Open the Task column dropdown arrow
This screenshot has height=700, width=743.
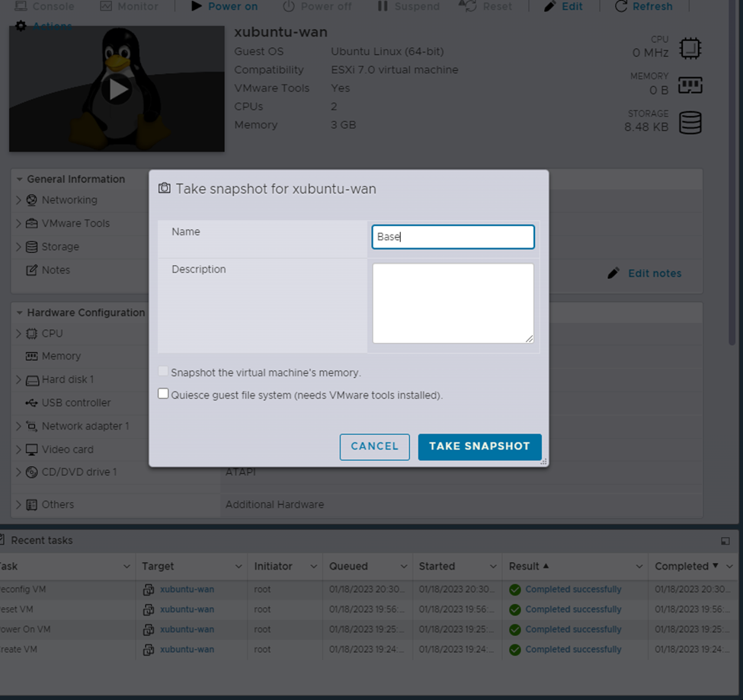(x=127, y=567)
